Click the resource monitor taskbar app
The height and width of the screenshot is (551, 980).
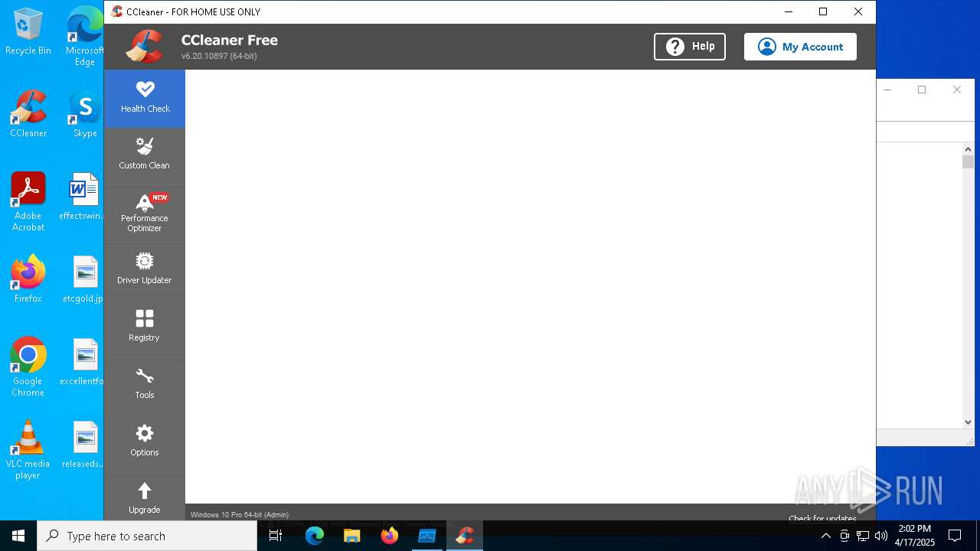tap(426, 536)
